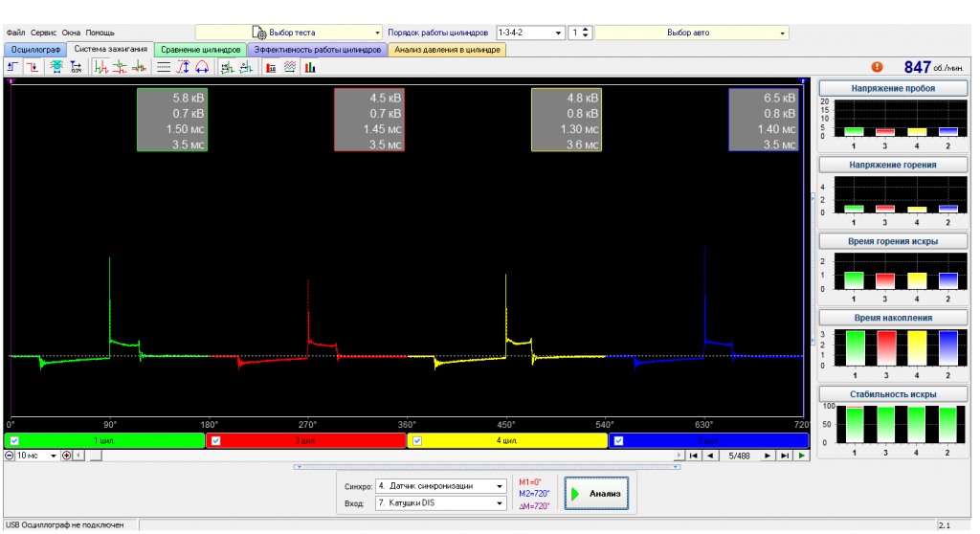Click the multi-wave overlay icon
This screenshot has width=980, height=534.
point(290,67)
